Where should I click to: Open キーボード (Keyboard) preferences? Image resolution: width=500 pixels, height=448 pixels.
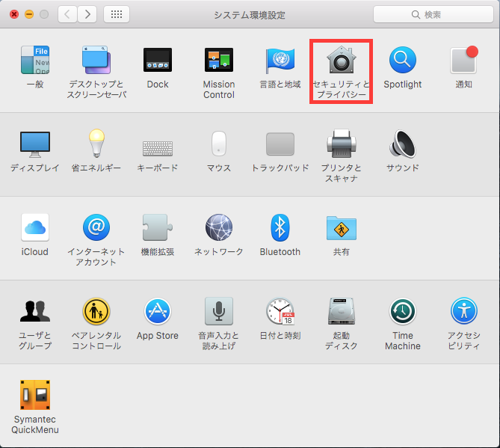[x=158, y=148]
